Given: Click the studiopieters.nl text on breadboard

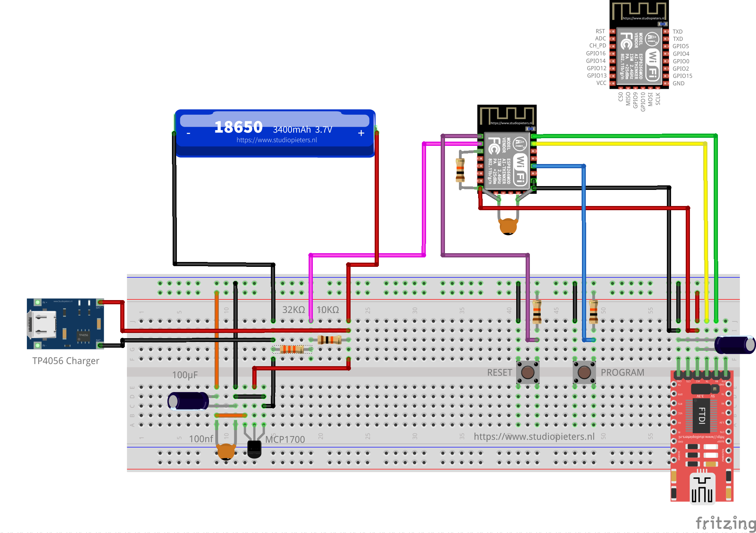Looking at the screenshot, I should 534,436.
